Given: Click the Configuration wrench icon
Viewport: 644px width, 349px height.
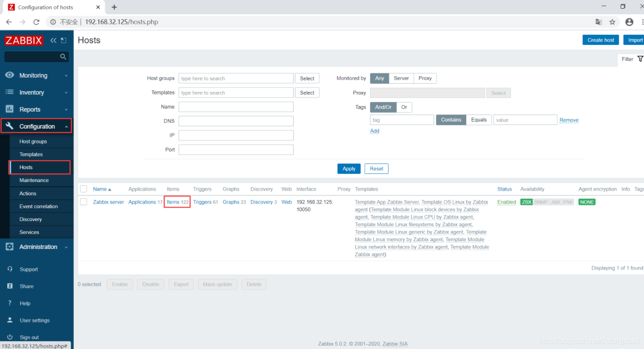Looking at the screenshot, I should (9, 126).
